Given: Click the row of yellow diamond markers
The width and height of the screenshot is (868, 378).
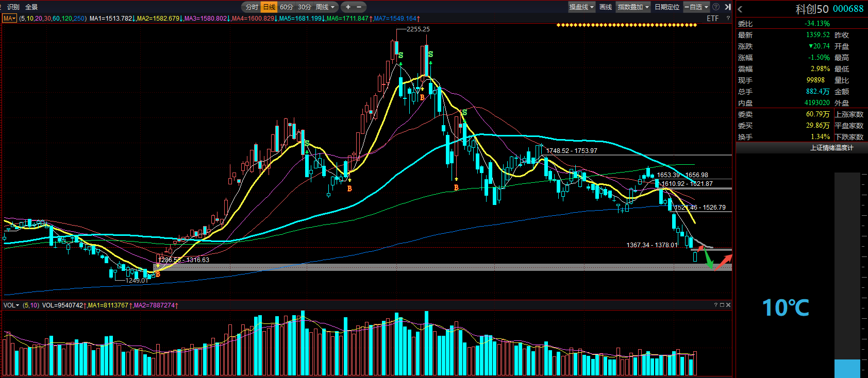Looking at the screenshot, I should click(627, 25).
